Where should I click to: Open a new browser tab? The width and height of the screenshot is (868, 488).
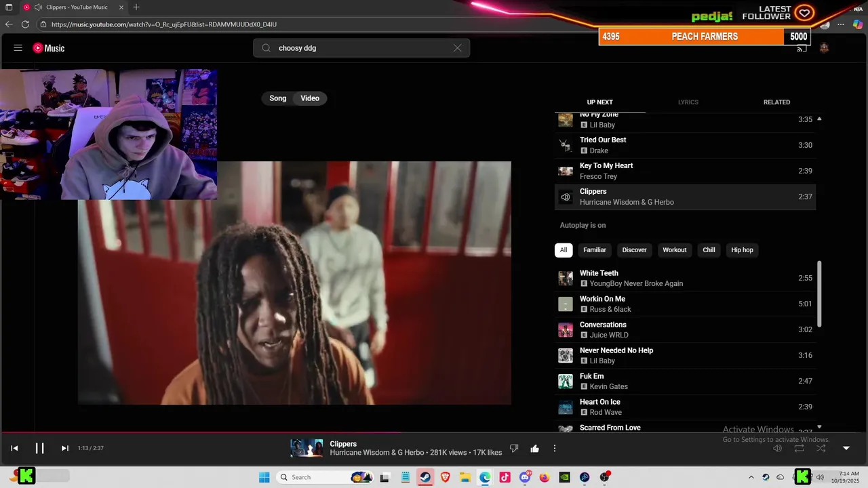pos(136,7)
